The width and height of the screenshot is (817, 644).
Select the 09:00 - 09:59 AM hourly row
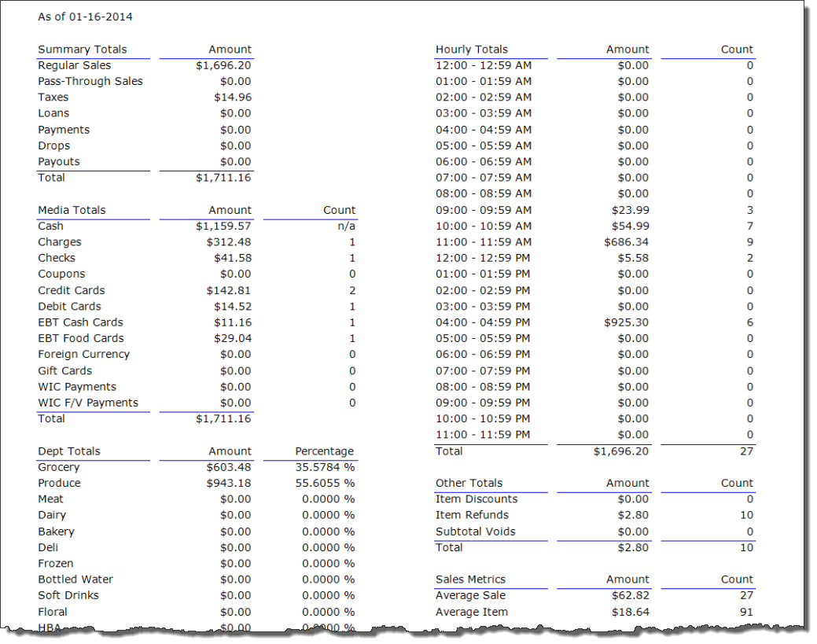pos(594,210)
